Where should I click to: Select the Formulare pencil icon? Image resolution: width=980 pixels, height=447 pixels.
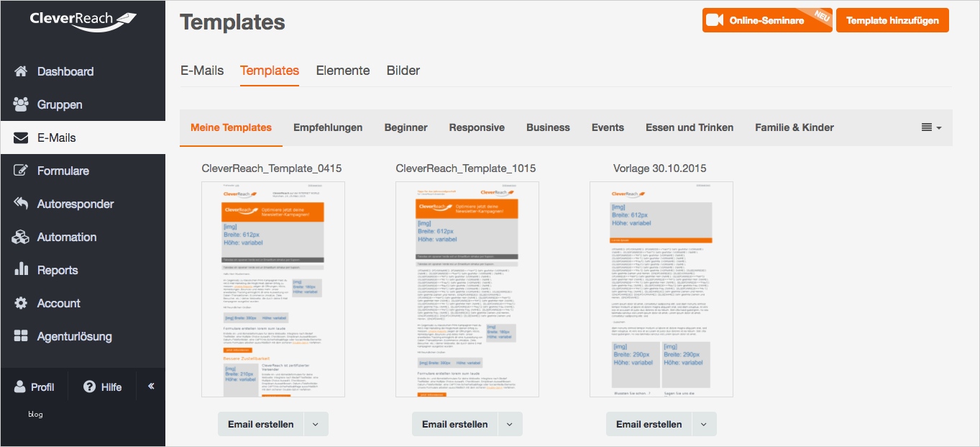point(20,171)
